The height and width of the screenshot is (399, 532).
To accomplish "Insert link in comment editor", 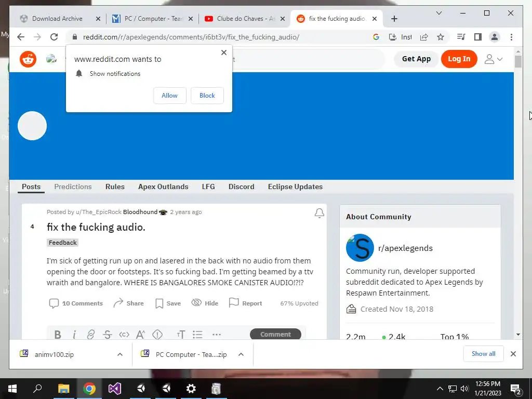I will (90, 335).
